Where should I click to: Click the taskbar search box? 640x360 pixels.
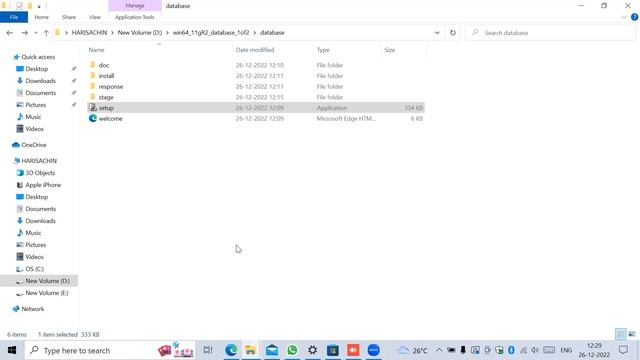[110, 350]
